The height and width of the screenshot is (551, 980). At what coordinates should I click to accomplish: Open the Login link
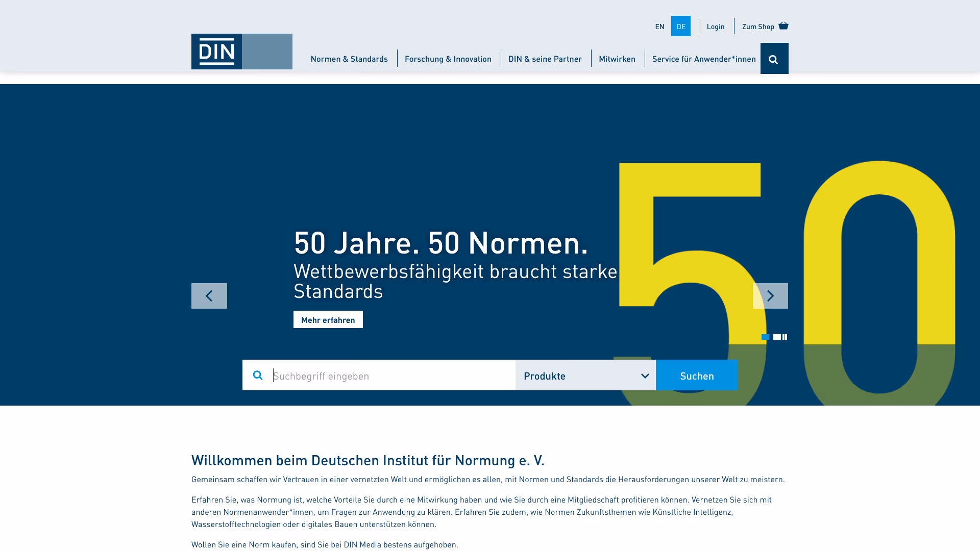point(715,26)
